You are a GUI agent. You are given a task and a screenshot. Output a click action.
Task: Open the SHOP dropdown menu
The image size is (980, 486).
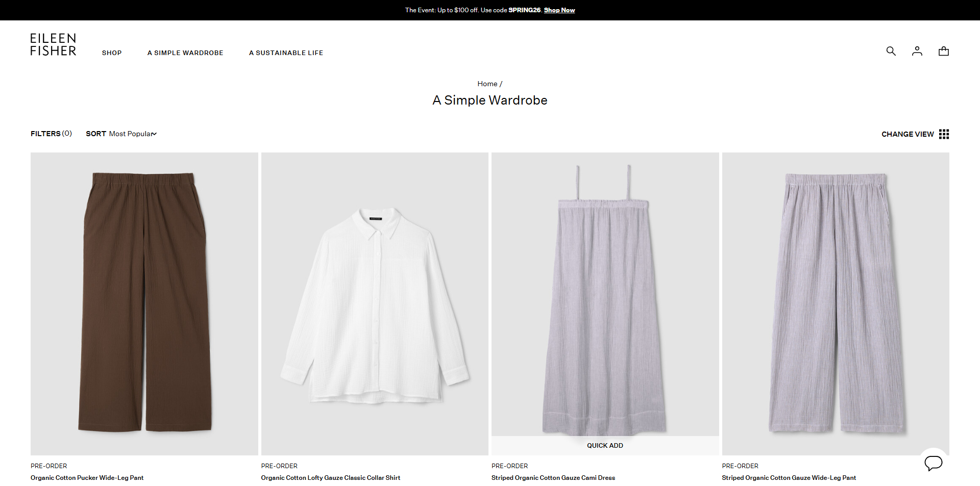pyautogui.click(x=112, y=53)
